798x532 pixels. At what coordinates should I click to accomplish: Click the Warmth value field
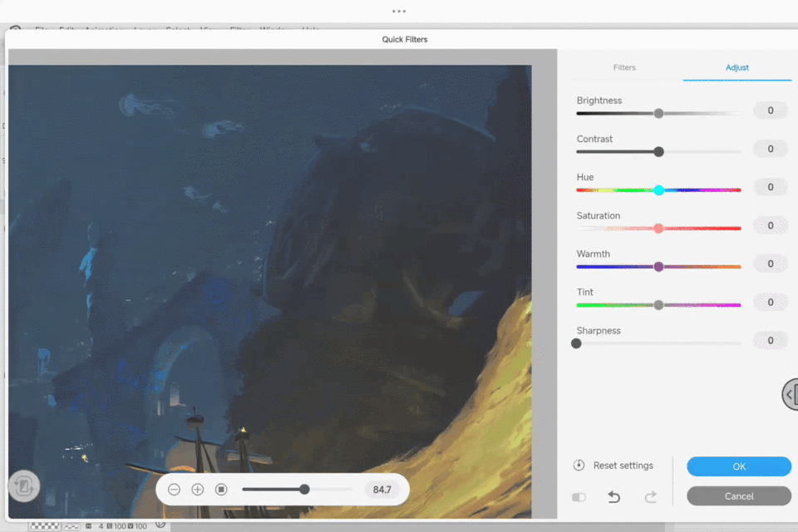point(771,264)
